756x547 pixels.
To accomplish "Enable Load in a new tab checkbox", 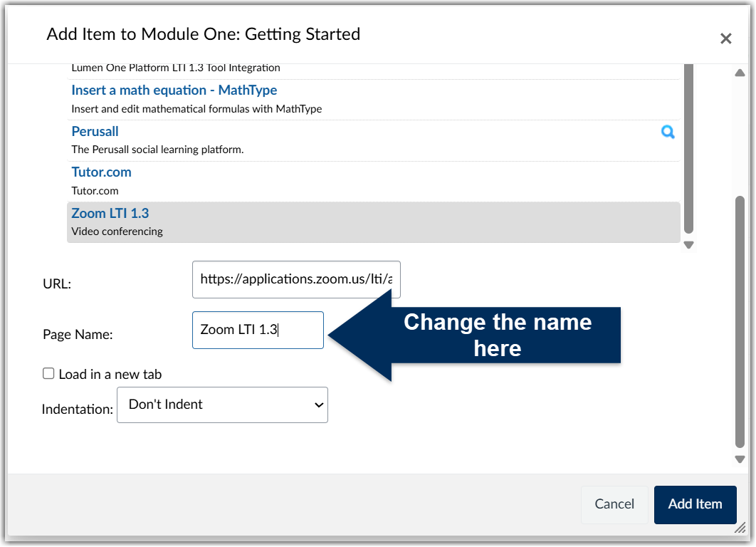I will (48, 374).
